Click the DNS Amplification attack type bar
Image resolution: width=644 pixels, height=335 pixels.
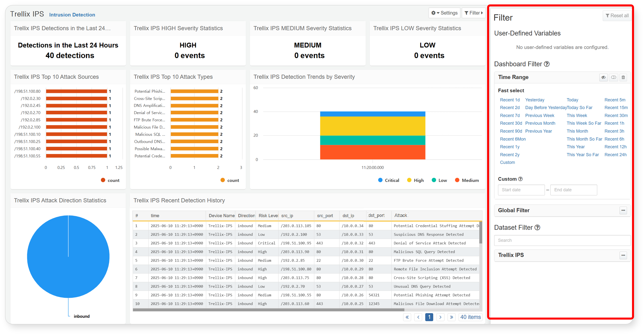click(195, 106)
